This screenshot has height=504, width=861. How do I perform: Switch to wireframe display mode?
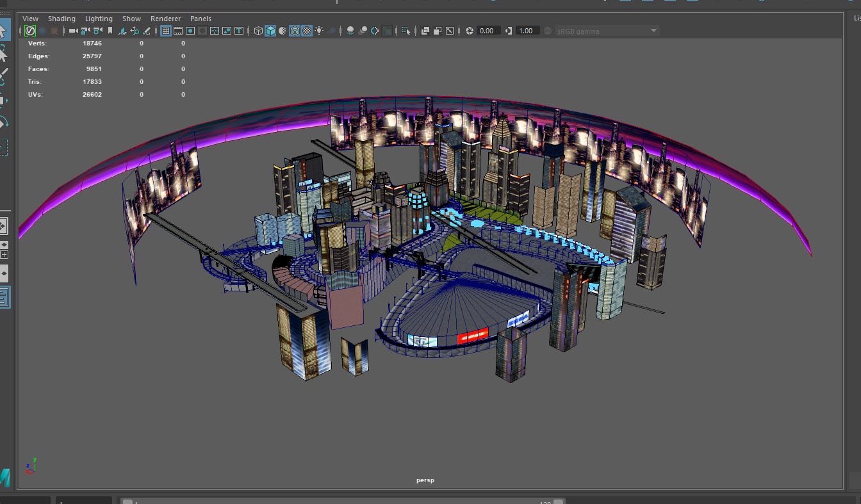click(x=258, y=31)
